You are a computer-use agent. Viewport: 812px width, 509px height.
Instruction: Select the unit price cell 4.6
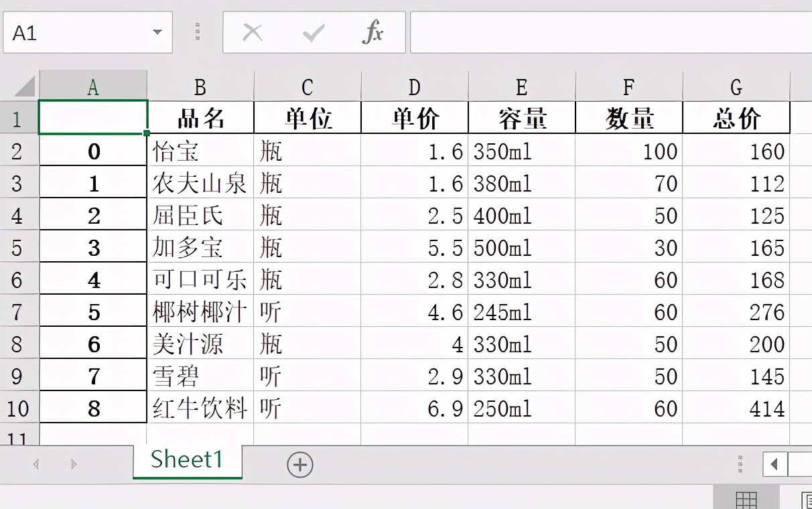[x=415, y=311]
